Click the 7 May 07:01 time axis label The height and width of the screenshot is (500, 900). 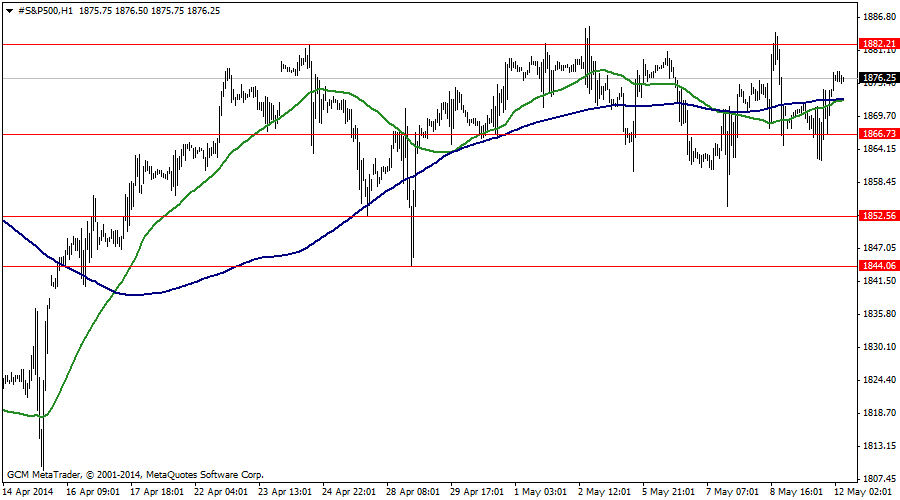click(x=732, y=492)
